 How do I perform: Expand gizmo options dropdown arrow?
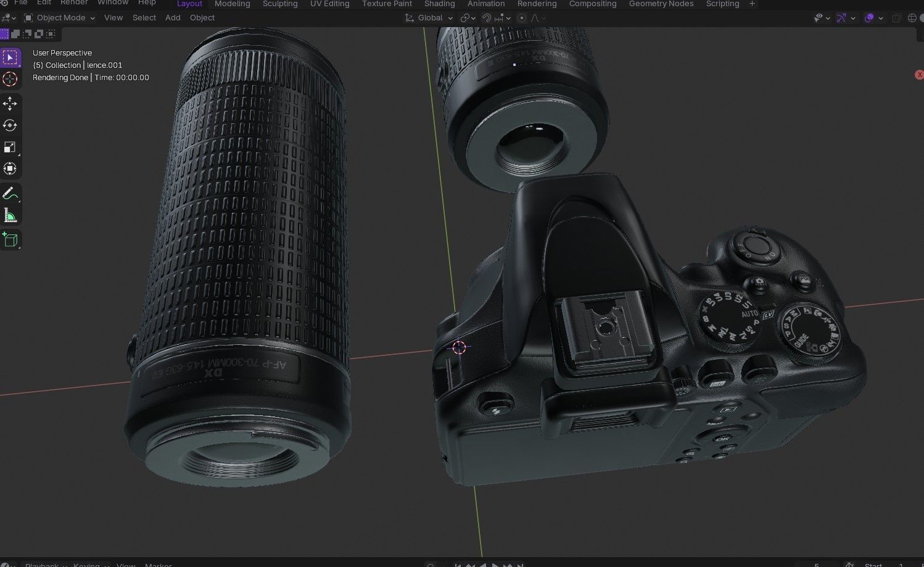click(853, 18)
